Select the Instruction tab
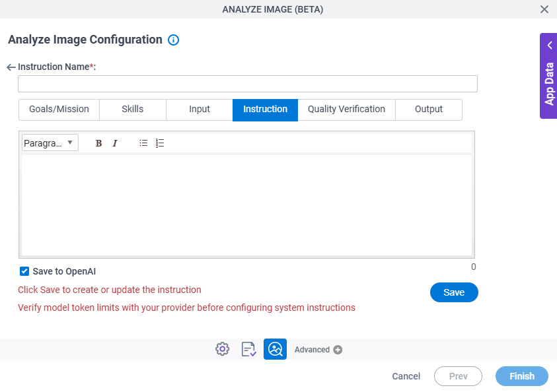Viewport: 557px width, 392px height. (x=266, y=110)
